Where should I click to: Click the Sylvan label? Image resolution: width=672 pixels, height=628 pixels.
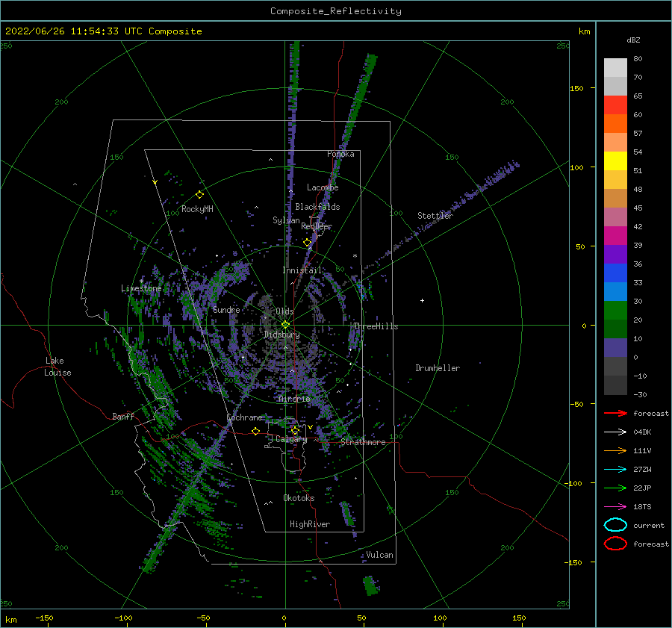click(286, 220)
